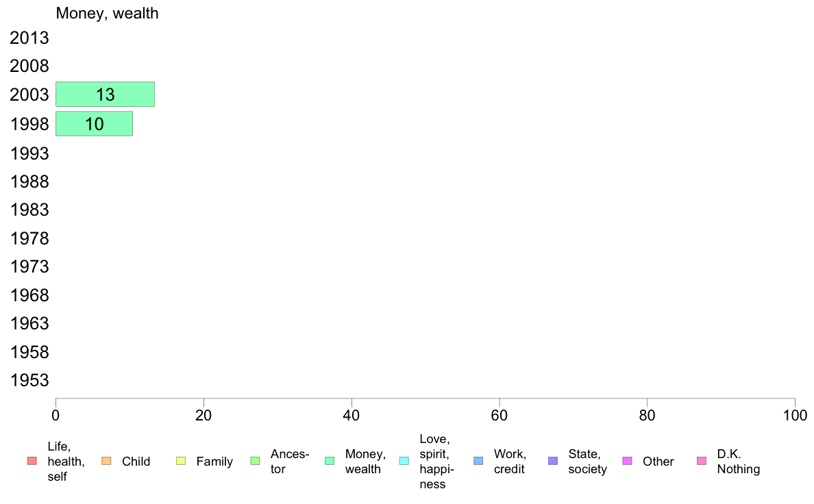
Task: Select the 40 axis tick label
Action: point(351,415)
